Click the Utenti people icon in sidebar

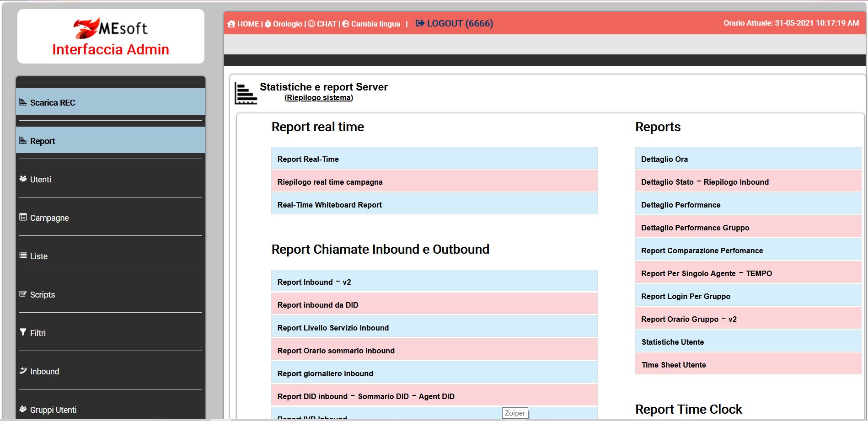point(23,179)
